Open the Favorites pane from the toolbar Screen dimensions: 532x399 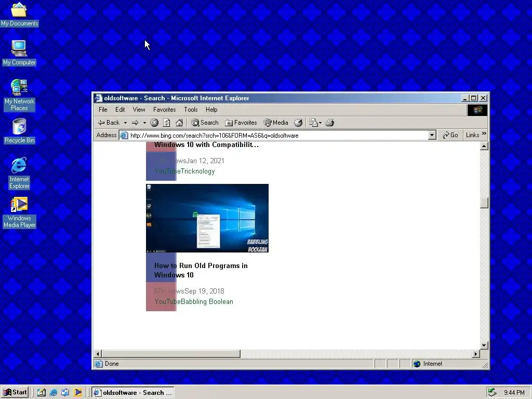[x=241, y=123]
